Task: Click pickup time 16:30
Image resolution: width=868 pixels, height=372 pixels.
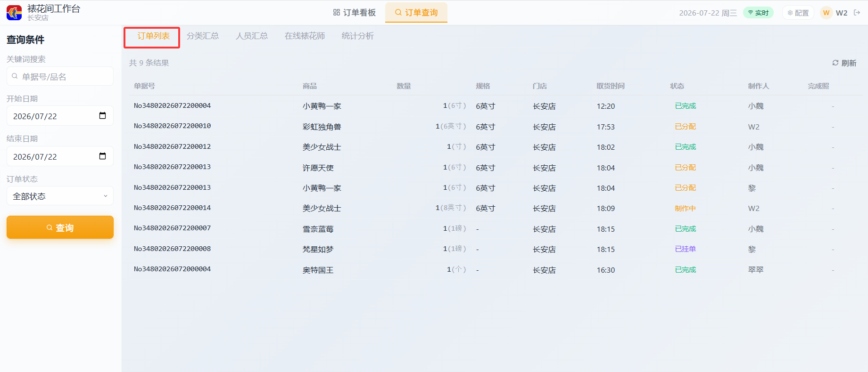Action: click(606, 270)
